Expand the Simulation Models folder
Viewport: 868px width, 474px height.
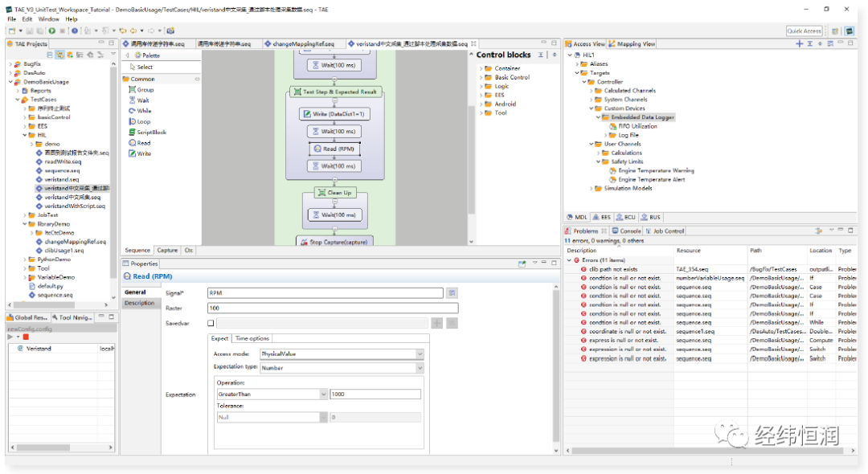(592, 189)
